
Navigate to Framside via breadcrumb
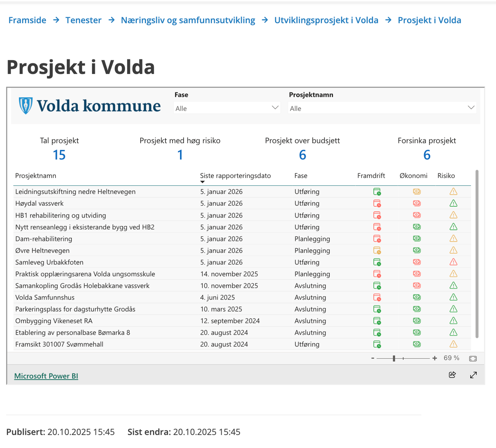click(27, 20)
